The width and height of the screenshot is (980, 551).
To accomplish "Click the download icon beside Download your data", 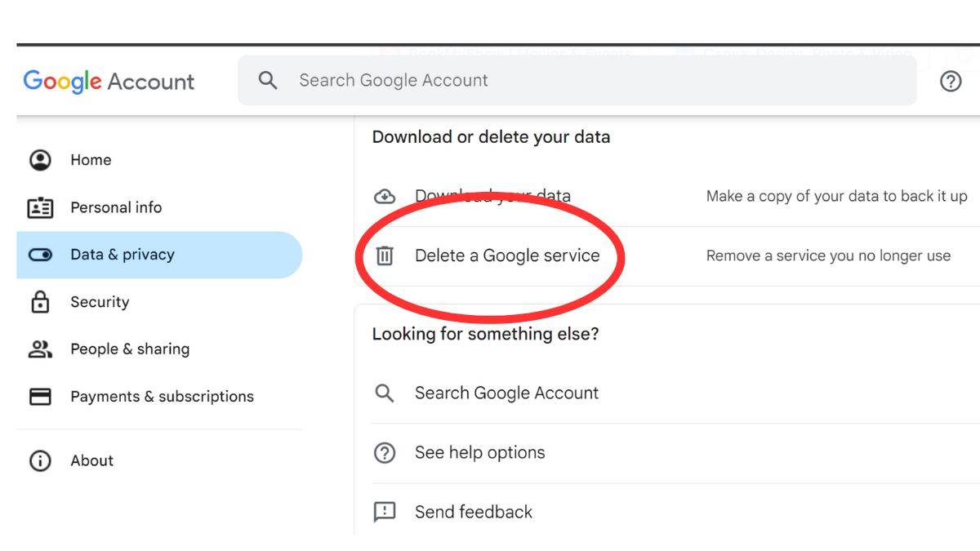I will click(385, 196).
